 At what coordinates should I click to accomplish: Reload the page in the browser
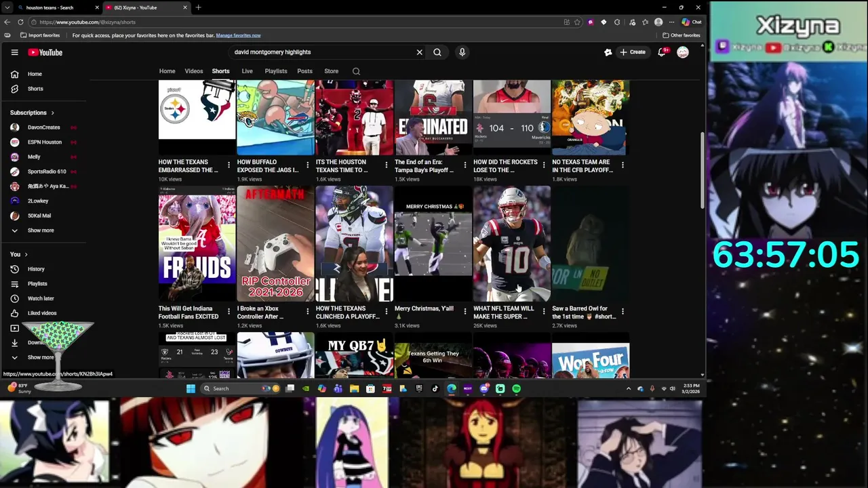(20, 22)
